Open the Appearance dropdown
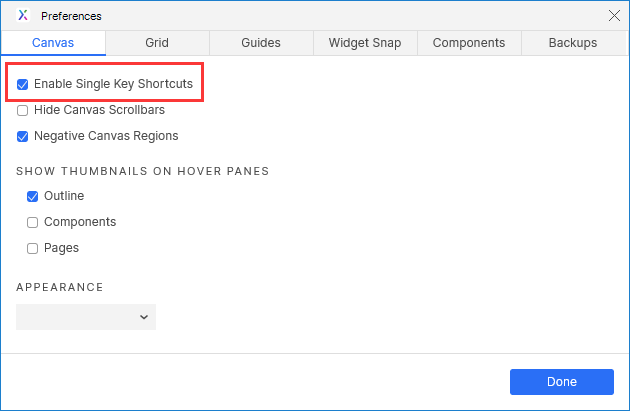 (85, 317)
